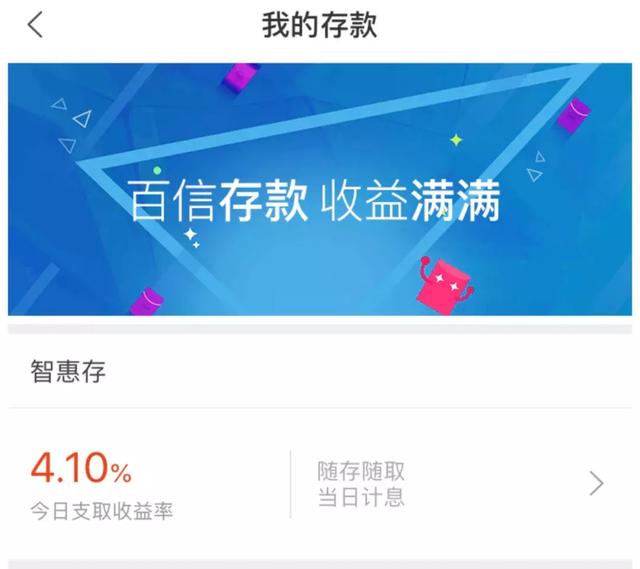This screenshot has width=640, height=569.
Task: Select the 智惠存 section header
Action: coord(68,371)
